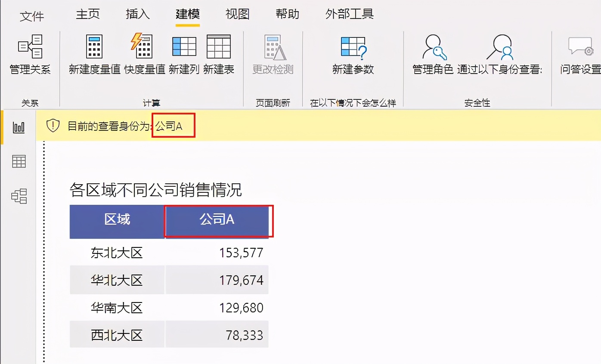Open the 文件 (File) menu
This screenshot has height=364, width=601.
click(x=32, y=16)
